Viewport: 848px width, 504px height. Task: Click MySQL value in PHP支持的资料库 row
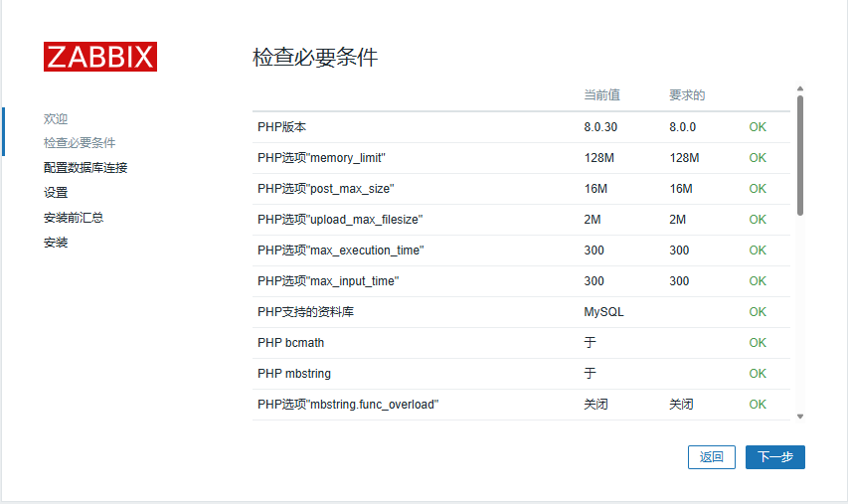(x=603, y=312)
